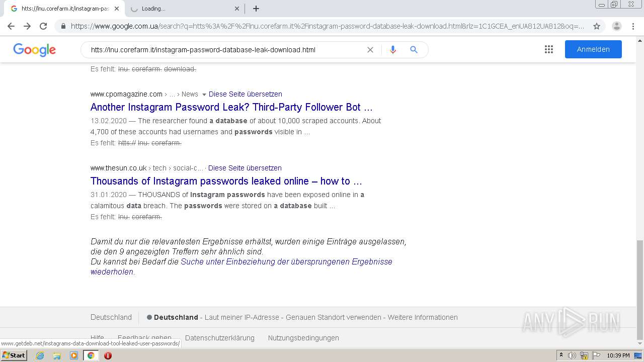
Task: Open Another Instagram Password Leak result
Action: 231,107
